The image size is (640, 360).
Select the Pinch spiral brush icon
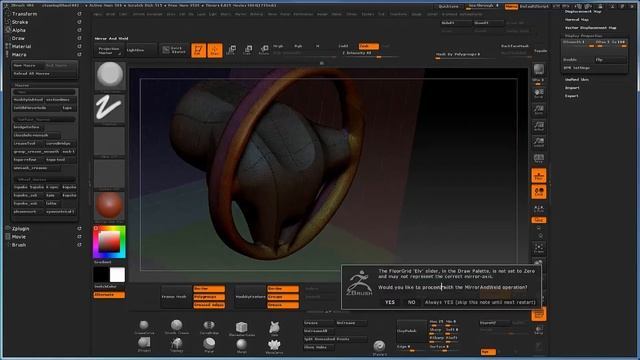[x=379, y=347]
